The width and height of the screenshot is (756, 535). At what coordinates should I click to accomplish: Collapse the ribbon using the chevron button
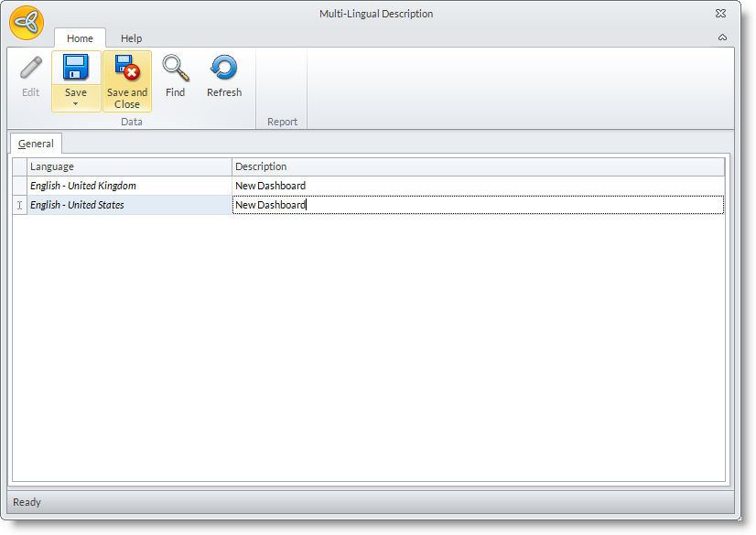coord(722,37)
